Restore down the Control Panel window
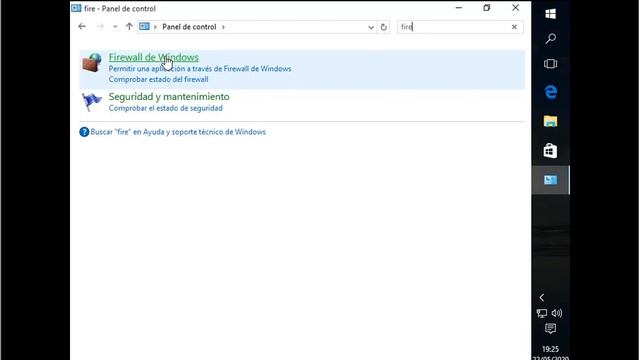Viewport: 640px width, 360px height. [487, 8]
